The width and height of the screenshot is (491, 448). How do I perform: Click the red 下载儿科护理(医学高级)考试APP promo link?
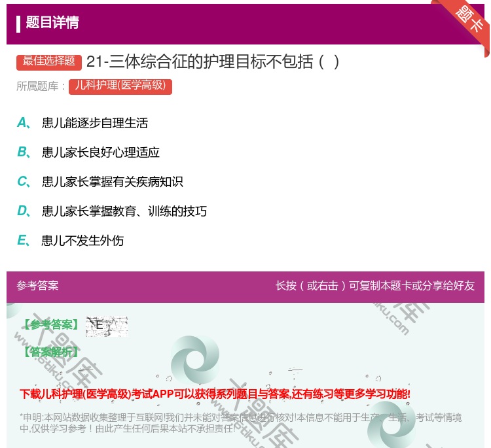pos(215,394)
